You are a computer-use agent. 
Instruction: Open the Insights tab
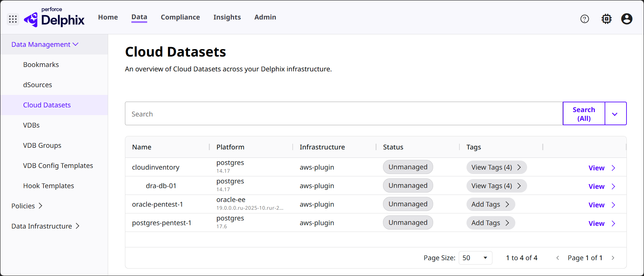pos(227,17)
